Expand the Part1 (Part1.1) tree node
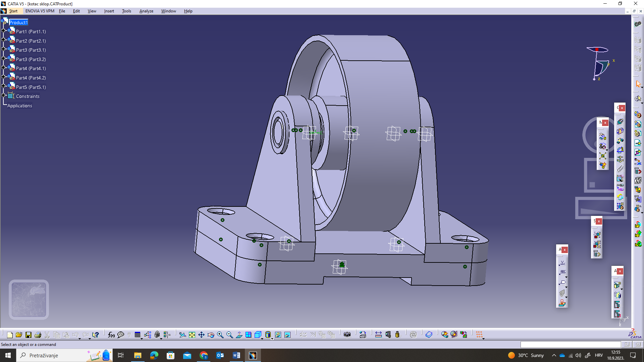644x362 pixels. tap(3, 31)
